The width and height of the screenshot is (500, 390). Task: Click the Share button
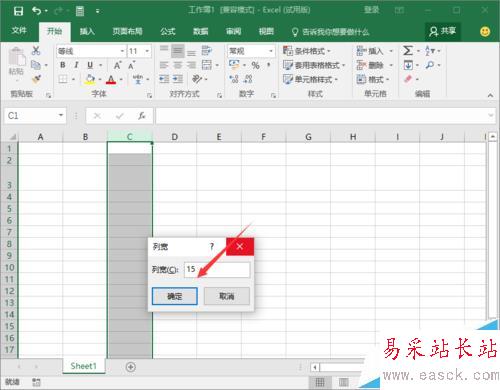(x=443, y=32)
